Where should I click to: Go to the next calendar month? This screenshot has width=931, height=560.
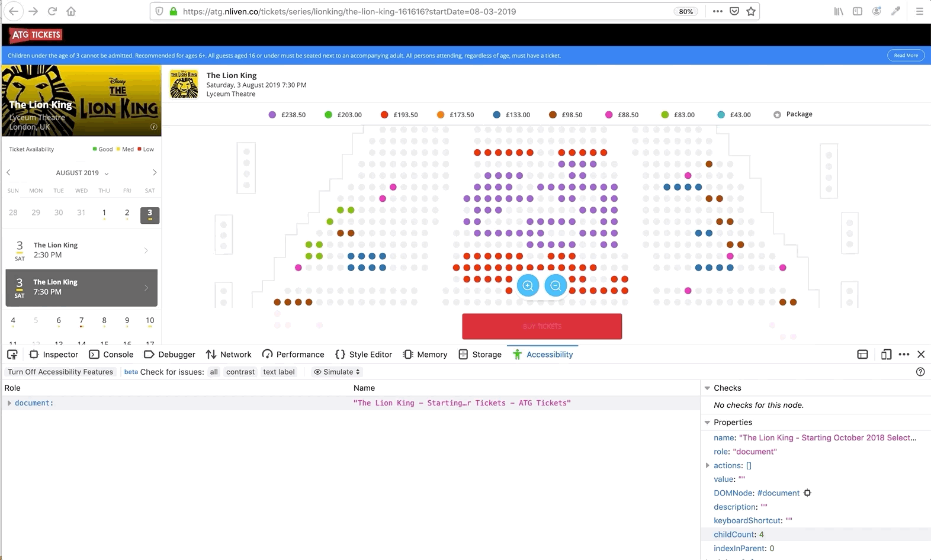pos(155,173)
